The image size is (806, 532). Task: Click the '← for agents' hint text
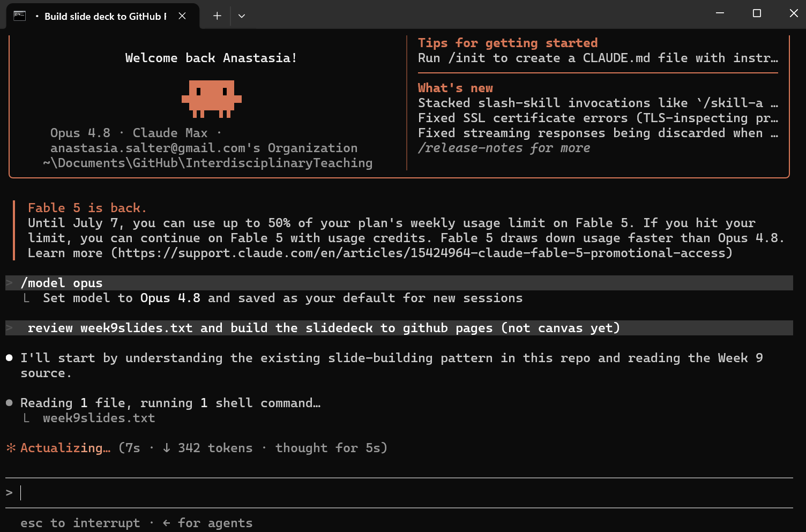[x=207, y=523]
